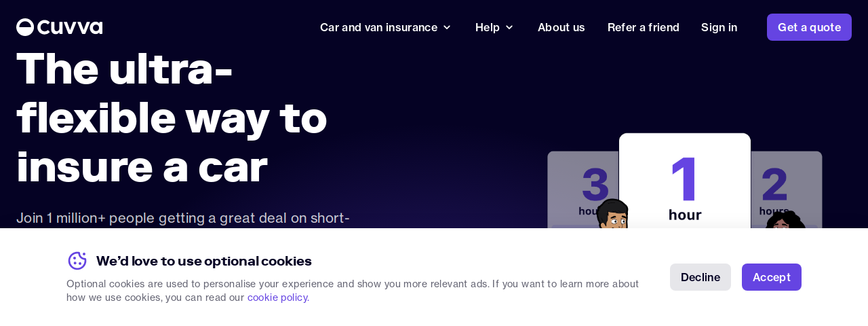Click the cookie banner heading text
The image size is (868, 326).
click(x=204, y=261)
